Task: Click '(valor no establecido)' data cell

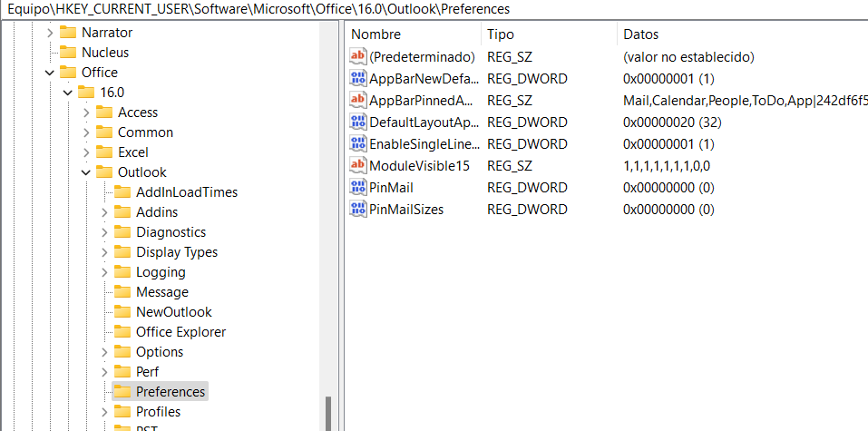Action: tap(688, 56)
